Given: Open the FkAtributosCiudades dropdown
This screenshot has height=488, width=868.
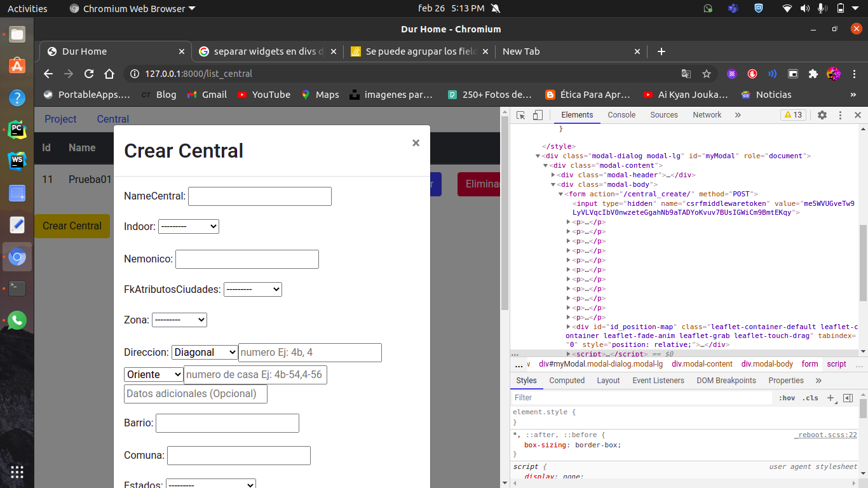Looking at the screenshot, I should point(253,289).
